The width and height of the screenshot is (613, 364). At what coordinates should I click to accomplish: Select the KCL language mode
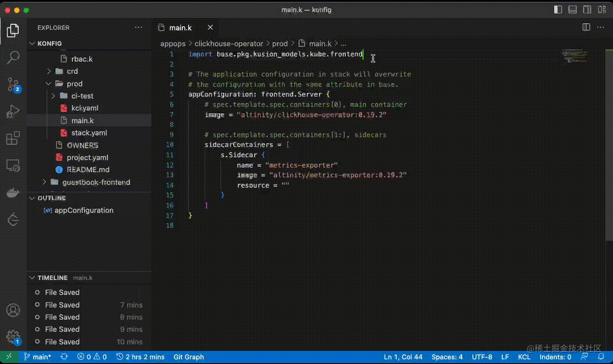[524, 357]
